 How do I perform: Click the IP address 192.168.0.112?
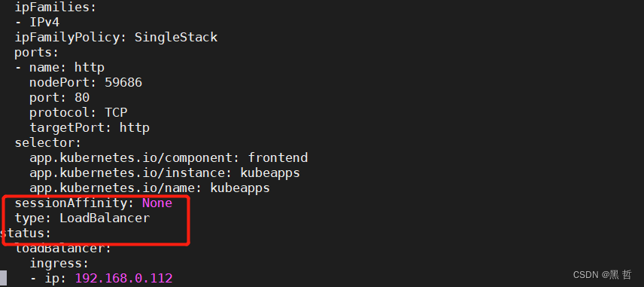123,279
